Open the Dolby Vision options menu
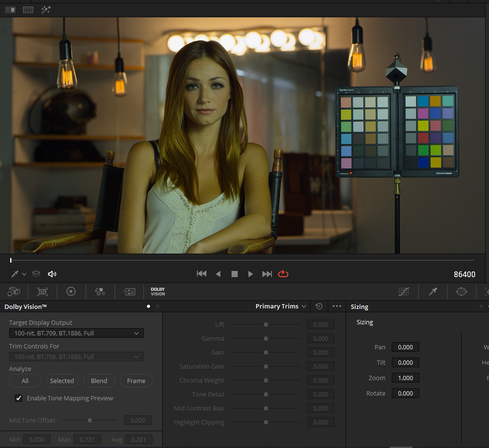This screenshot has height=448, width=489. click(337, 306)
